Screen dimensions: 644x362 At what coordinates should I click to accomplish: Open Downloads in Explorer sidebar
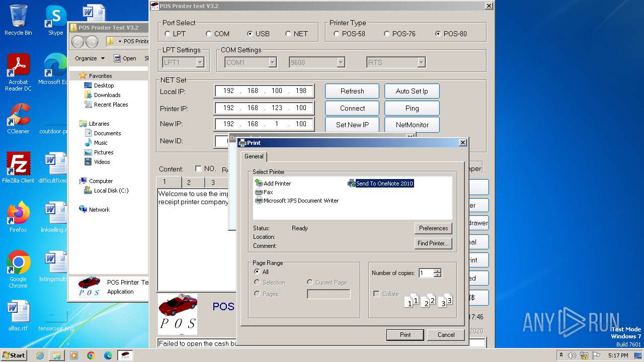(x=107, y=95)
